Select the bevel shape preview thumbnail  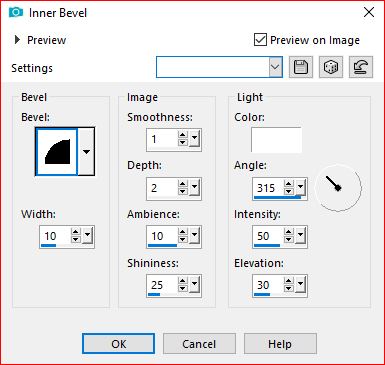57,152
